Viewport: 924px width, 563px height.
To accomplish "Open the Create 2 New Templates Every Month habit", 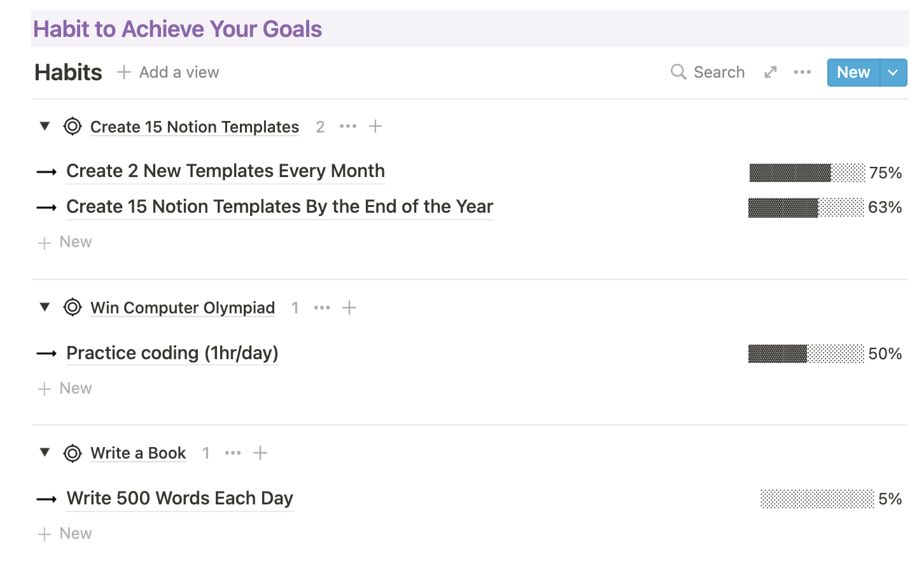I will (225, 171).
